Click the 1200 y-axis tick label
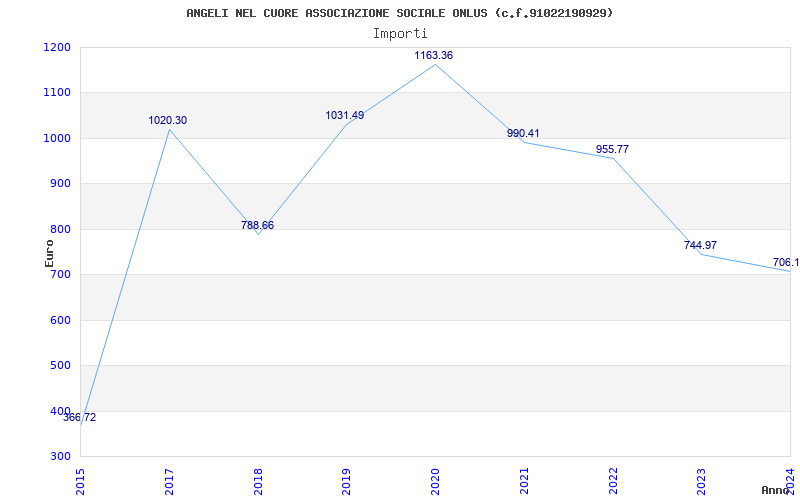 click(57, 47)
